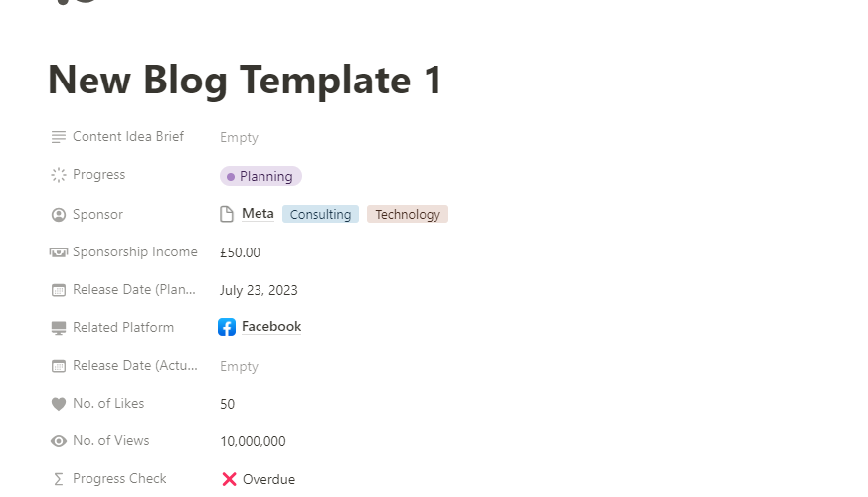This screenshot has width=868, height=497.
Task: Open the planned release date July 23, 2023
Action: pos(259,291)
